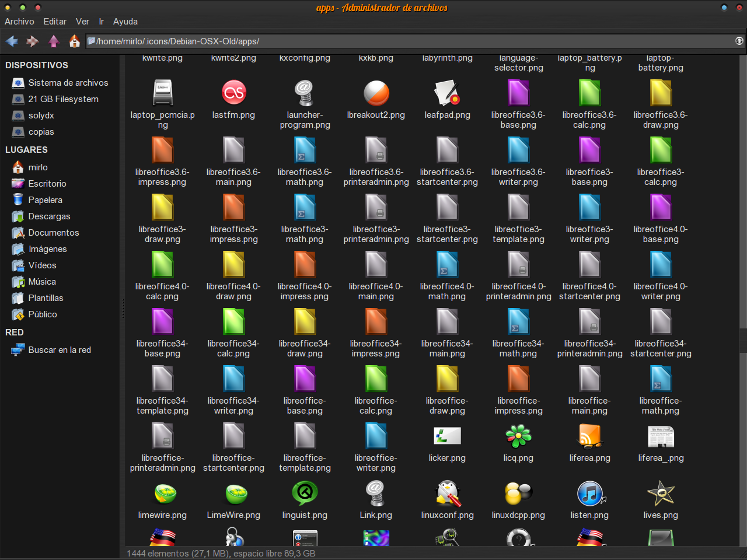Select libreoffice-math.png file name

click(661, 406)
